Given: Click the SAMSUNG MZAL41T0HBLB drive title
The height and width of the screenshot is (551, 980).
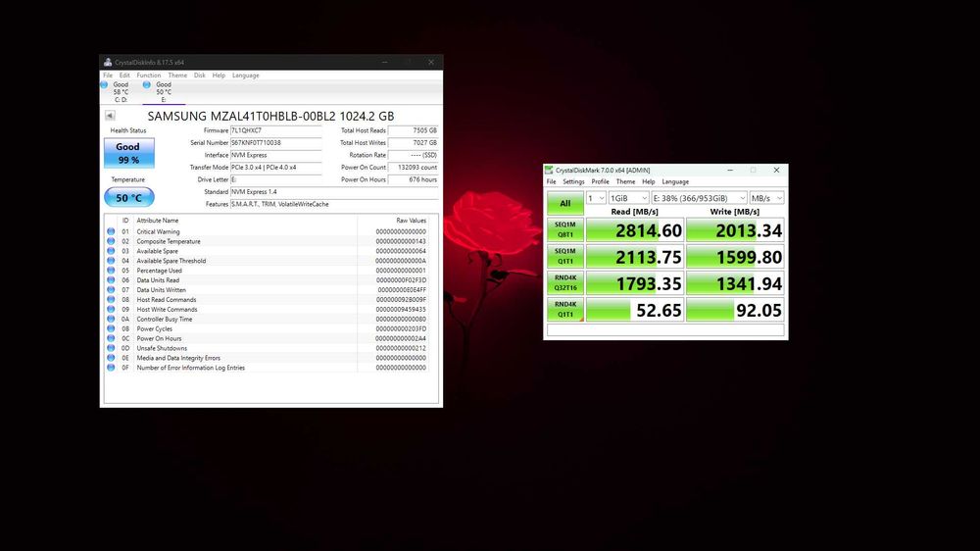Looking at the screenshot, I should [x=270, y=116].
